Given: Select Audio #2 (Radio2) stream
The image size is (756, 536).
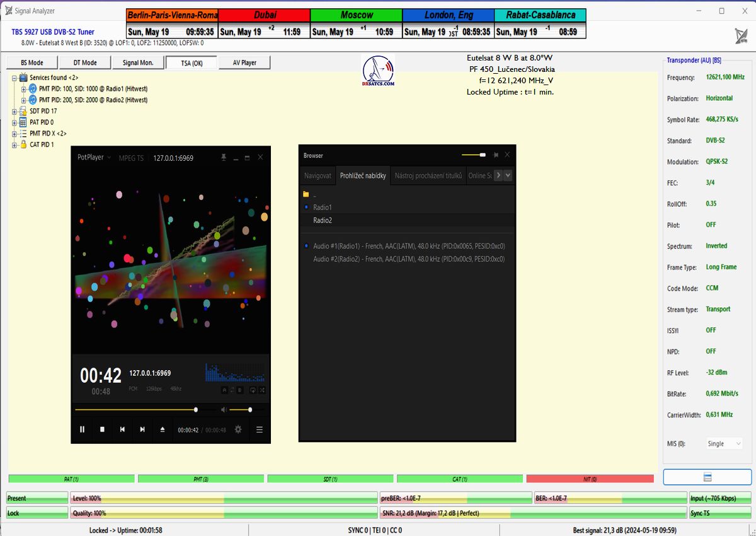Looking at the screenshot, I should [408, 259].
